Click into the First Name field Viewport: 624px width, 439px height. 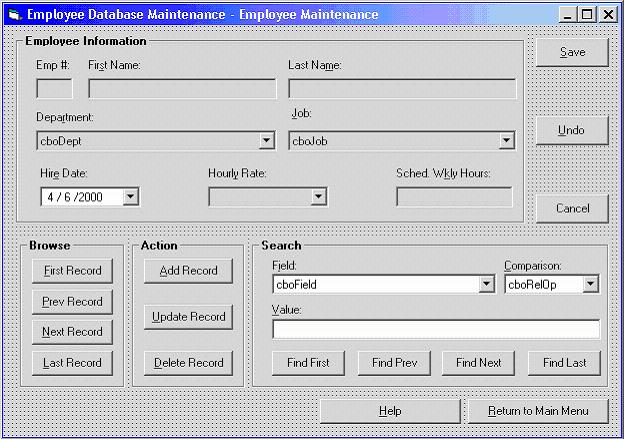point(182,89)
